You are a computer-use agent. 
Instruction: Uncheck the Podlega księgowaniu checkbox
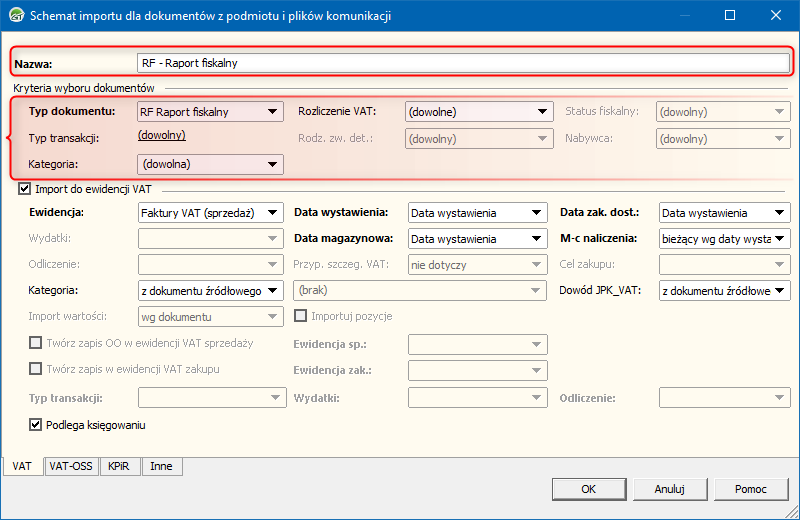click(x=36, y=425)
